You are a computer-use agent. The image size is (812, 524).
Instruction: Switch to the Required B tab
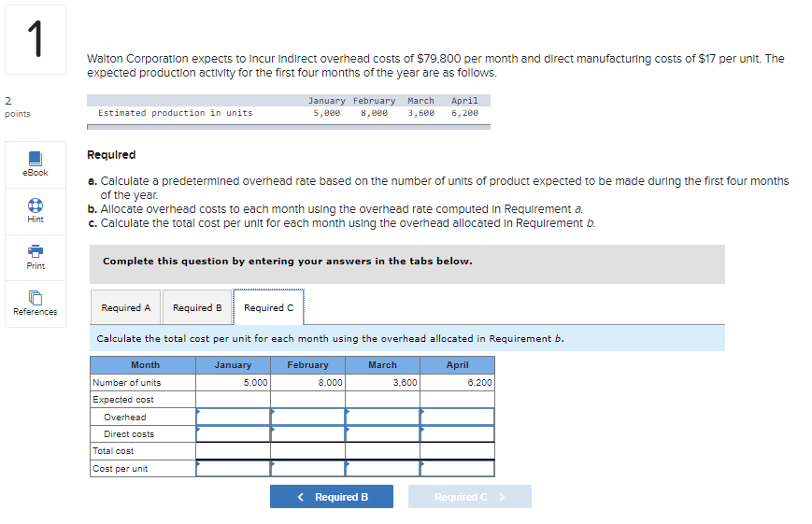pyautogui.click(x=197, y=307)
